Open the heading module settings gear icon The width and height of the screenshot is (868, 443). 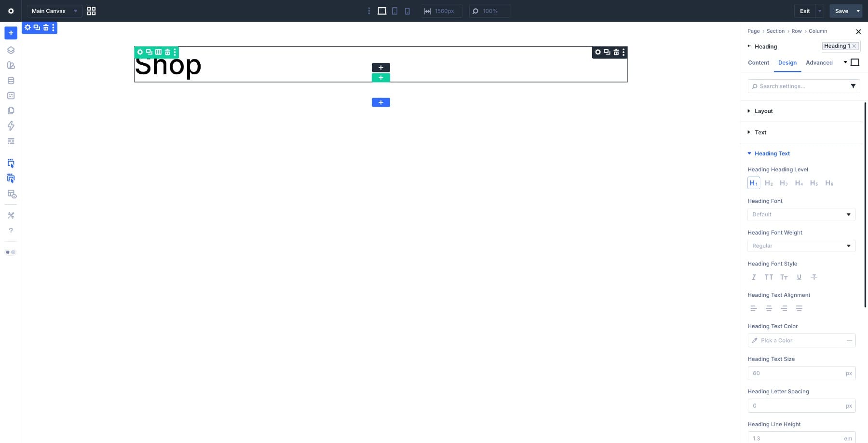click(598, 52)
